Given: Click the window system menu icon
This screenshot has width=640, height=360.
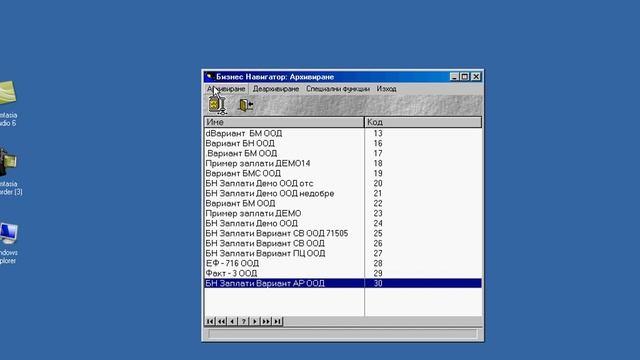Looking at the screenshot, I should (209, 77).
